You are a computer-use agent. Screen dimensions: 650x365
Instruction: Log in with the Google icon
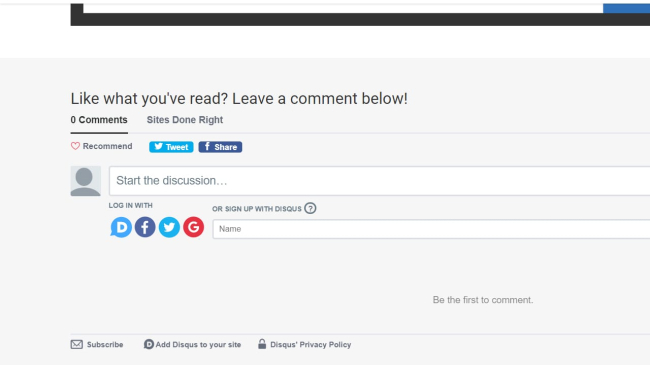click(x=194, y=227)
